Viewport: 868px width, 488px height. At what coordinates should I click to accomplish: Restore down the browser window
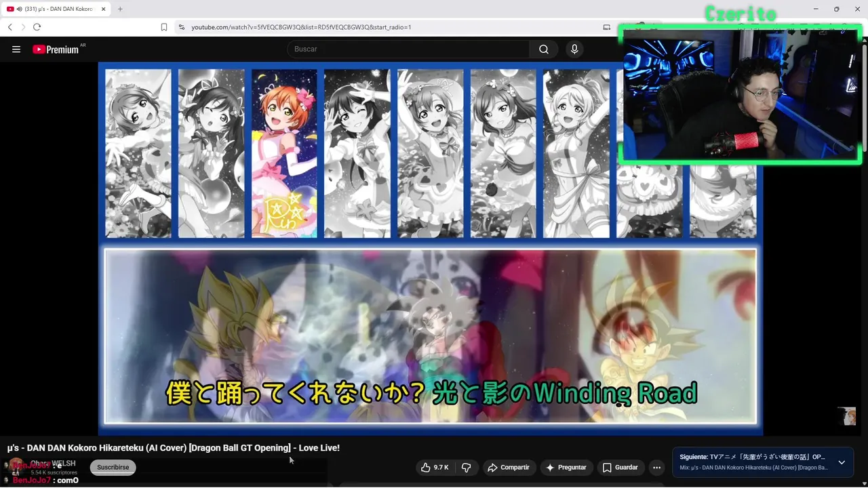(x=836, y=9)
